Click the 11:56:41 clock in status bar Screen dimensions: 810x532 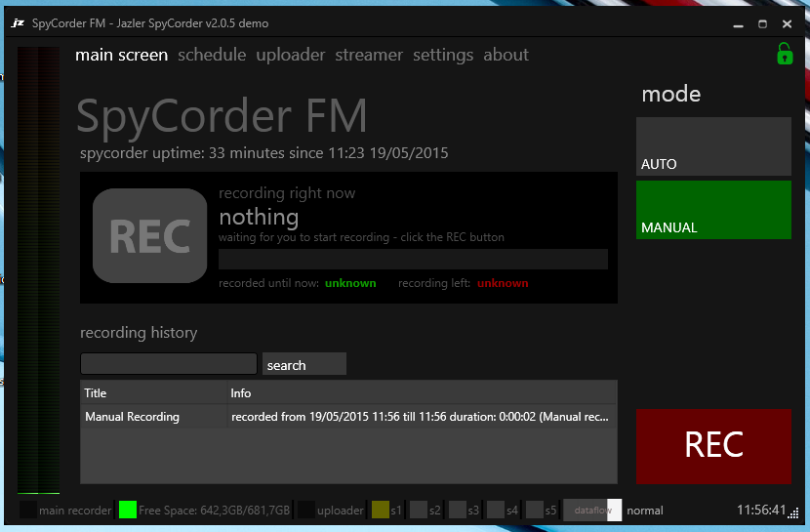click(761, 510)
